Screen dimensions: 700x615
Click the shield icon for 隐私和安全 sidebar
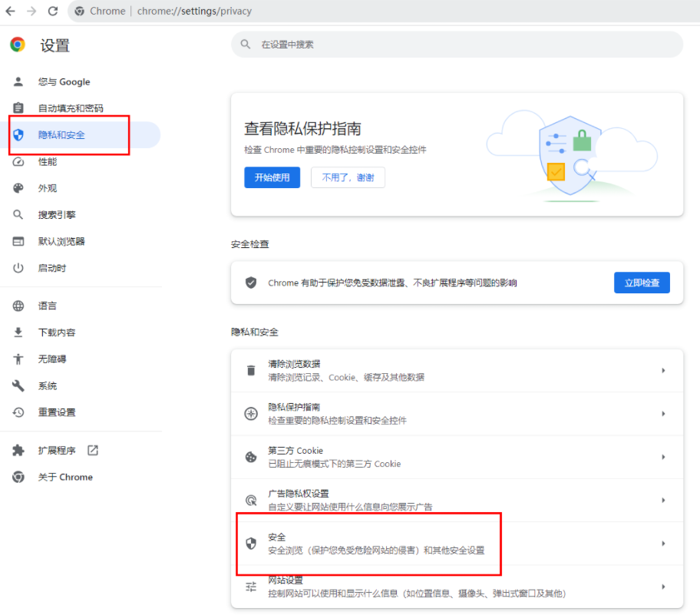tap(18, 135)
